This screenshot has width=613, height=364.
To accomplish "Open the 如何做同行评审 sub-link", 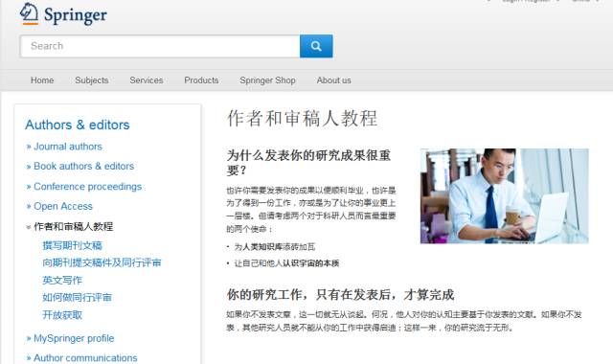I will coord(77,298).
